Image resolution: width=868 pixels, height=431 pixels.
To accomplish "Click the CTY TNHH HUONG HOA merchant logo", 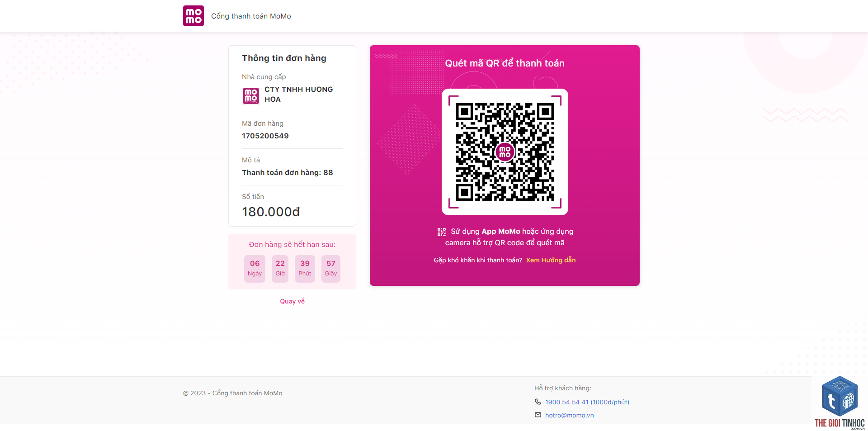I will click(x=251, y=96).
